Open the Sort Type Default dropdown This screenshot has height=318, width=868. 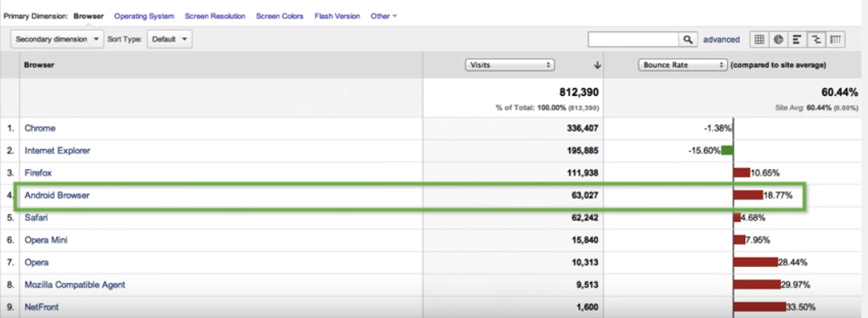[x=169, y=39]
